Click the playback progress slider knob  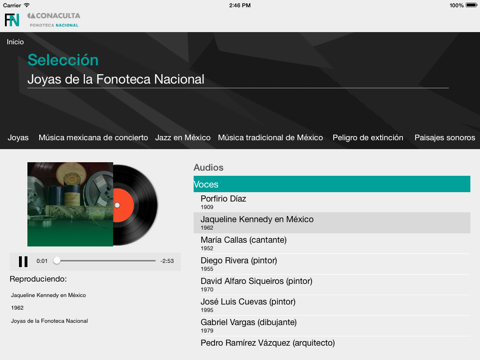coord(57,261)
